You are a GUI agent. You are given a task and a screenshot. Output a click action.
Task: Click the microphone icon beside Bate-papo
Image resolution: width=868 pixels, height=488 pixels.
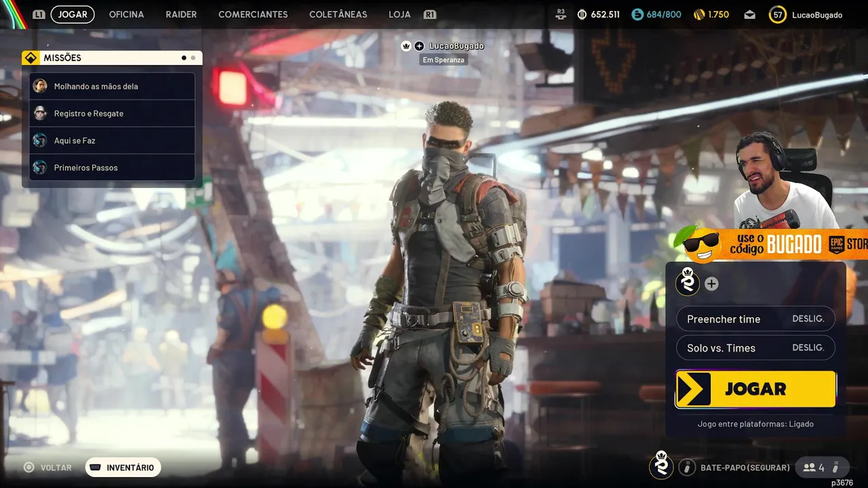687,467
